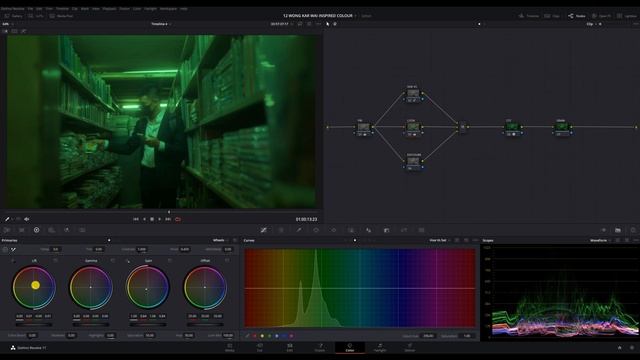This screenshot has height=360, width=640.
Task: Open the Waveform scope type dropdown
Action: 600,240
